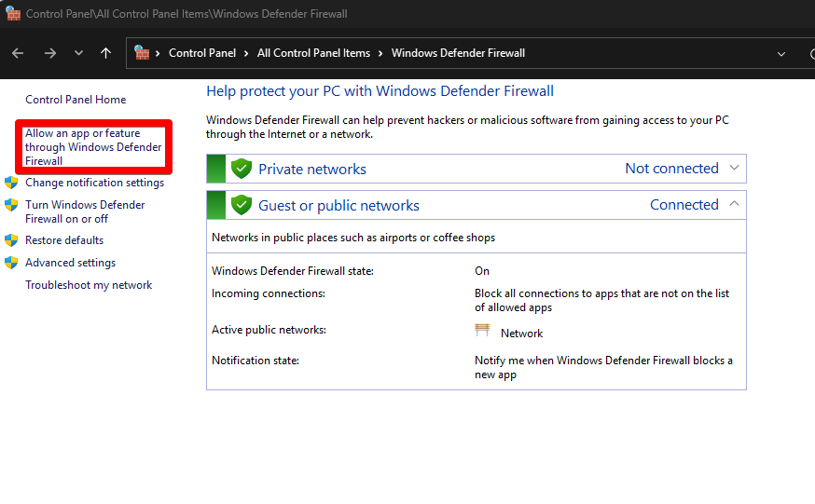This screenshot has height=504, width=815.
Task: Click the bench icon next to Network
Action: tap(482, 331)
